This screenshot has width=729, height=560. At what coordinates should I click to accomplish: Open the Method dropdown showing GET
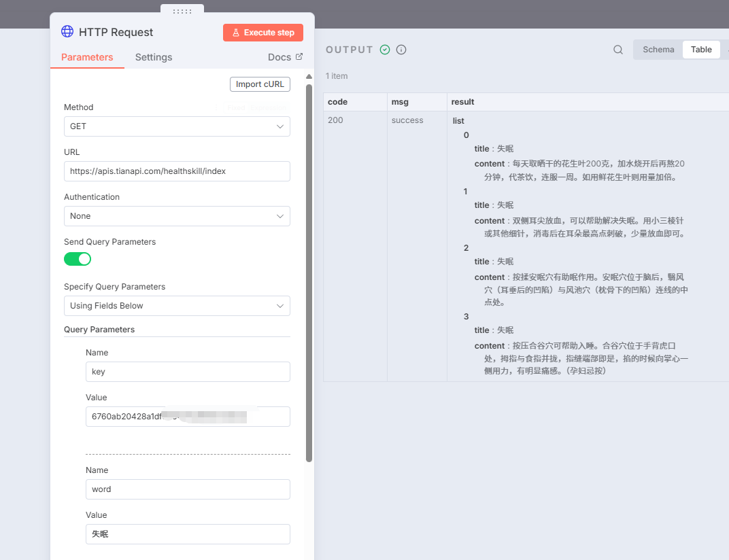[177, 126]
